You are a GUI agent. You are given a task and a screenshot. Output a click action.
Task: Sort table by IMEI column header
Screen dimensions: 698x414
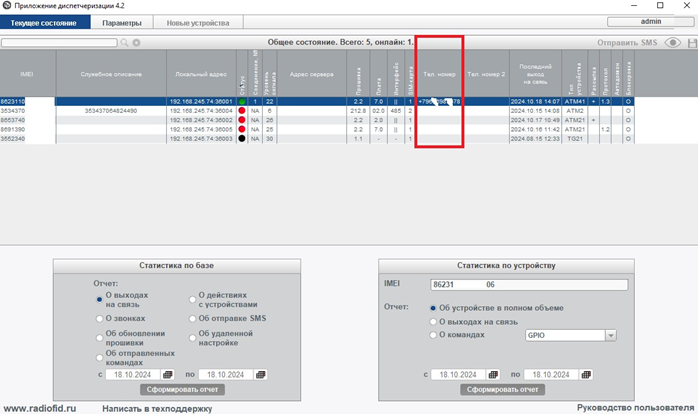27,73
